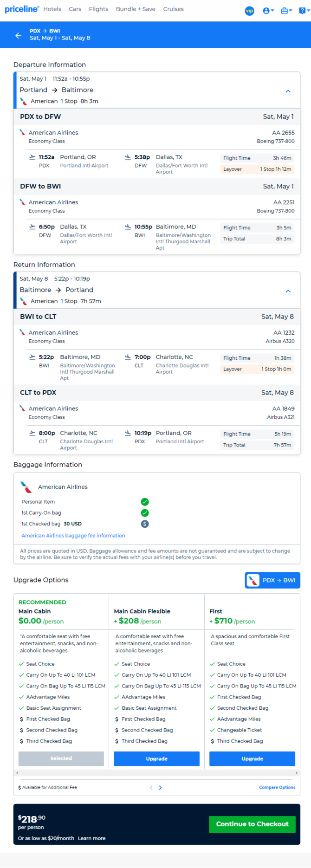Click the 1st Carry-On bag green checkmark
Screen dimensions: 311x868
(x=145, y=513)
